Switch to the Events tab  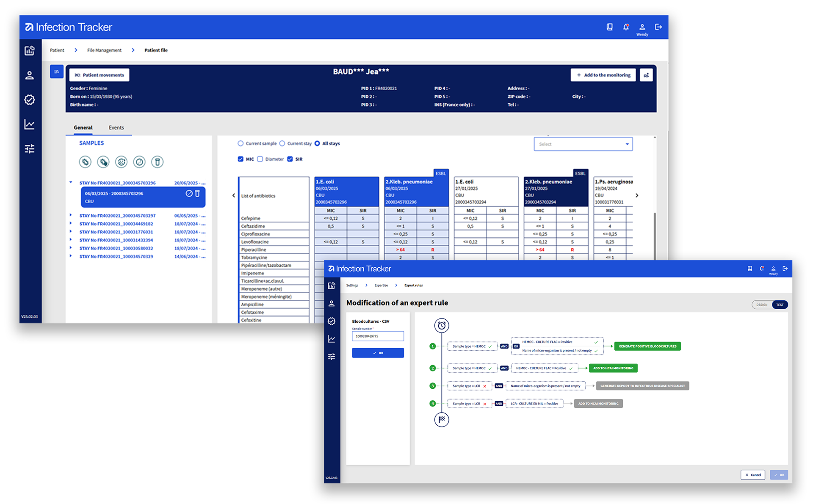pyautogui.click(x=116, y=127)
